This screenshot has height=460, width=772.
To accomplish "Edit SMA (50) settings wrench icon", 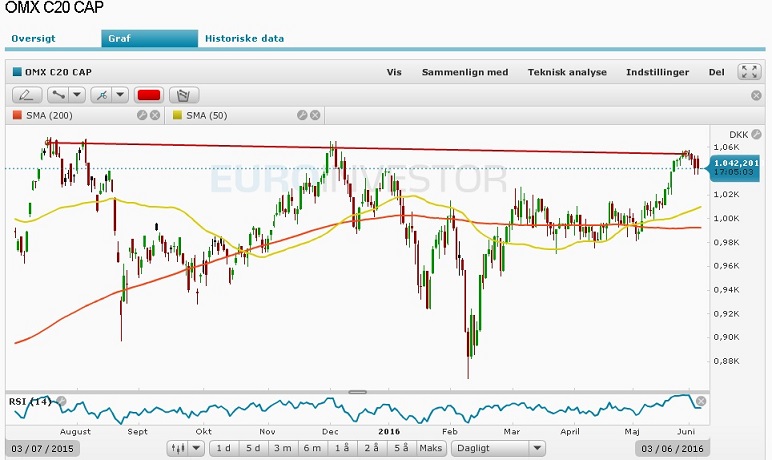I will point(302,115).
